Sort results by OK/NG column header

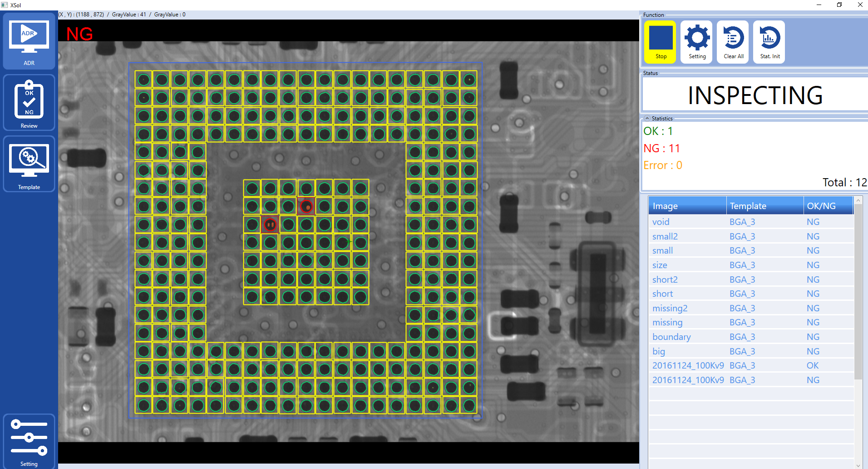[828, 206]
